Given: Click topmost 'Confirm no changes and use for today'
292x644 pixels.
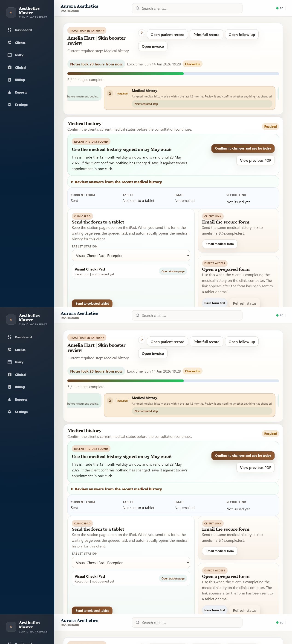Looking at the screenshot, I should (x=243, y=148).
